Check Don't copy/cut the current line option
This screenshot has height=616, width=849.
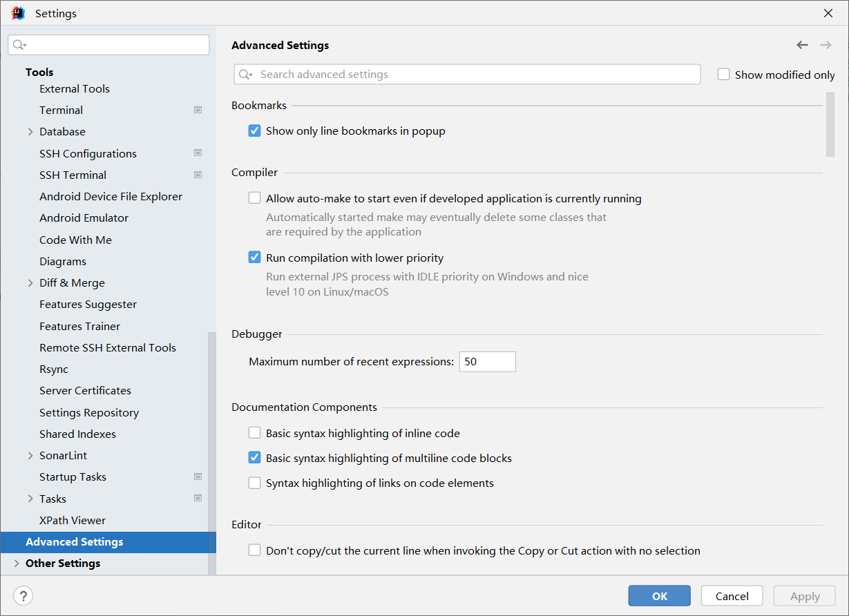pos(254,550)
